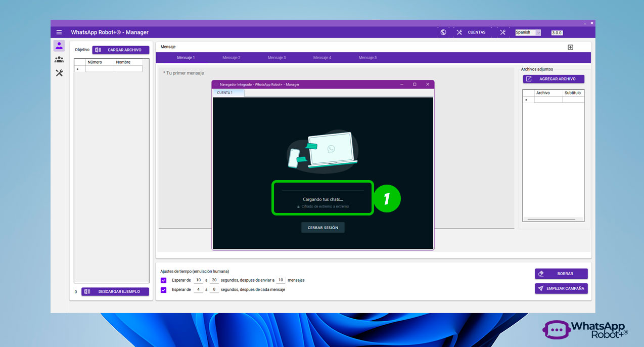This screenshot has width=644, height=347.
Task: Click the empty cell under Número
Action: 100,69
